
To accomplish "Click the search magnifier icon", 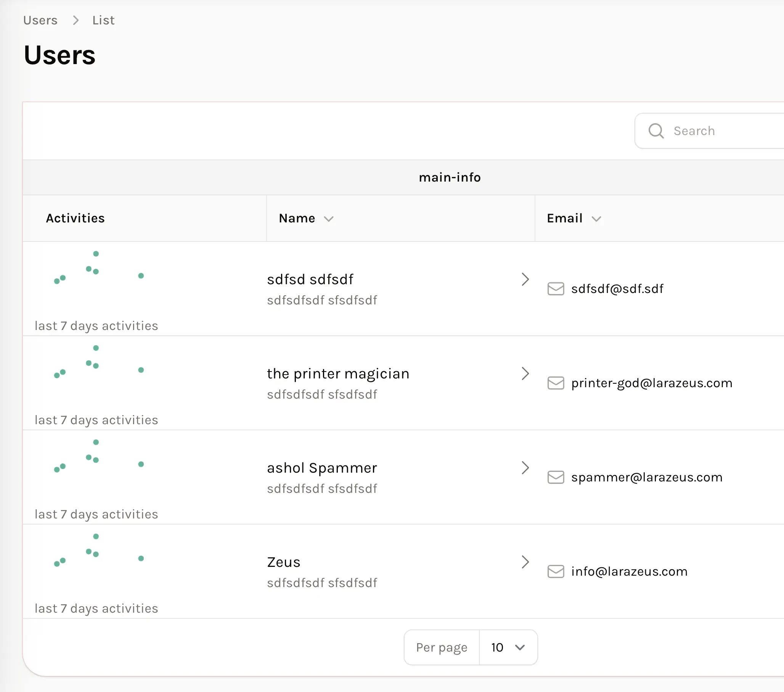I will click(x=655, y=131).
